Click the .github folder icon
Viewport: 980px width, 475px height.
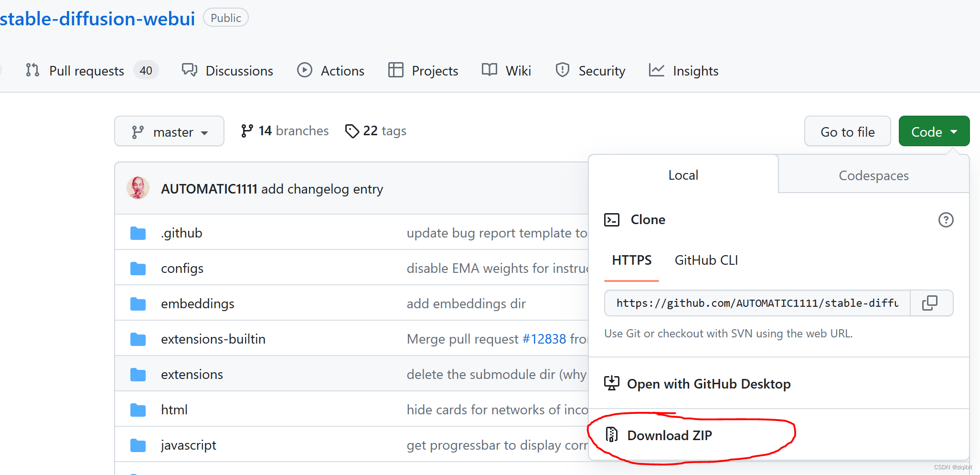[138, 233]
